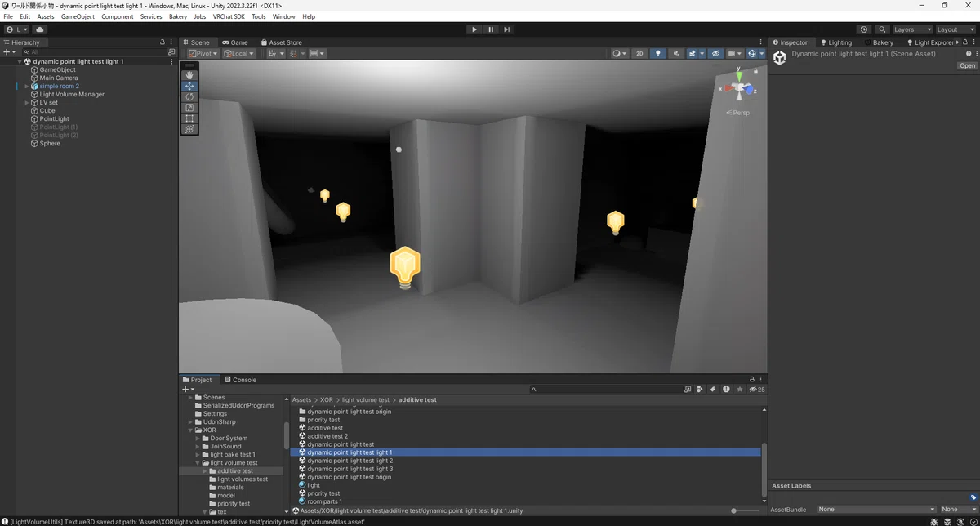Open Undo History icon in top toolbar

pos(864,29)
